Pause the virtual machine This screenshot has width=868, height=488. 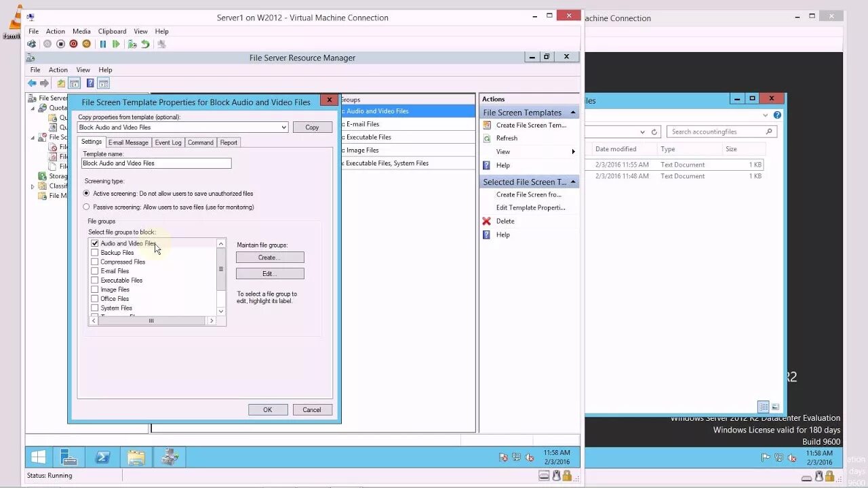[103, 44]
